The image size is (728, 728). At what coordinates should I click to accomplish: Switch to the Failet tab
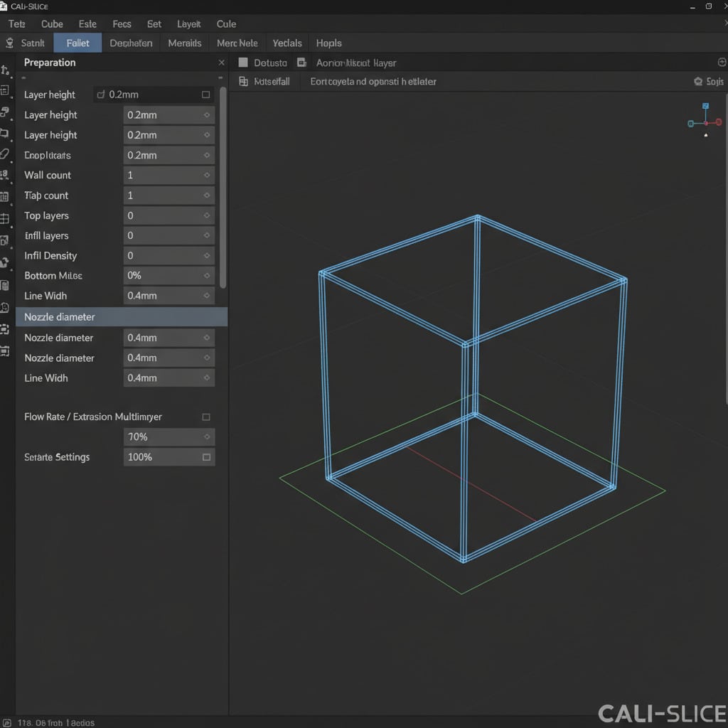coord(77,43)
